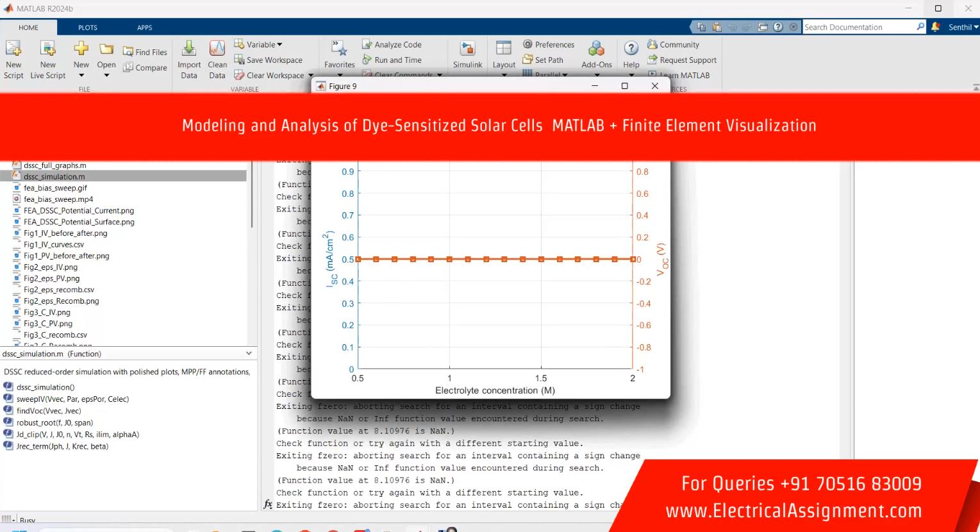Viewport: 980px width, 532px height.
Task: Create a New Live Script
Action: click(47, 49)
